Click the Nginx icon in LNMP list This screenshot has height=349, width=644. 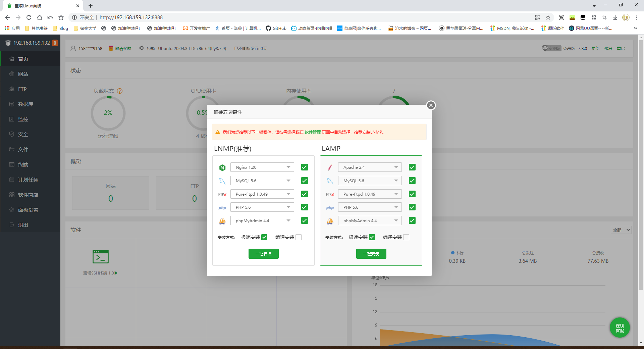222,167
